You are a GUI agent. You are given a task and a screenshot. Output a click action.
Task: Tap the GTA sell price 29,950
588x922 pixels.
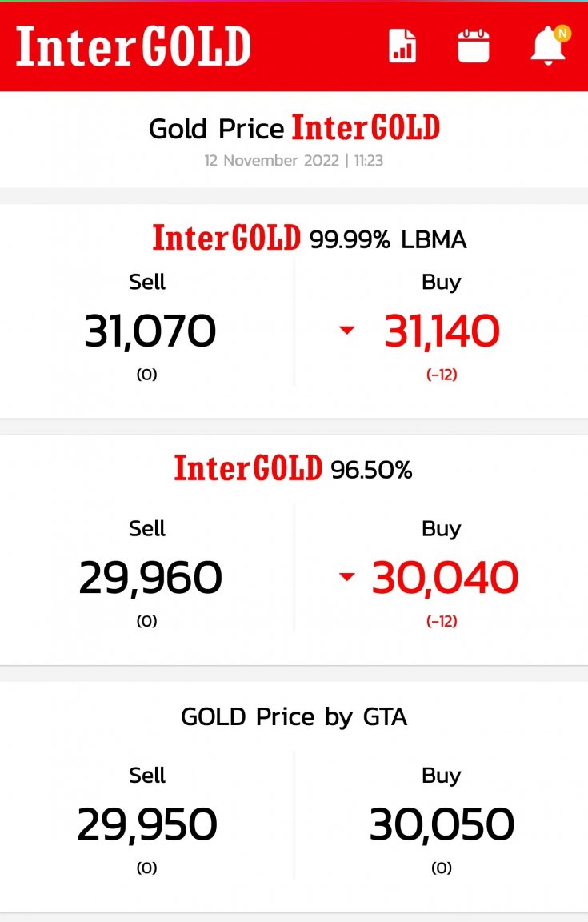(147, 824)
